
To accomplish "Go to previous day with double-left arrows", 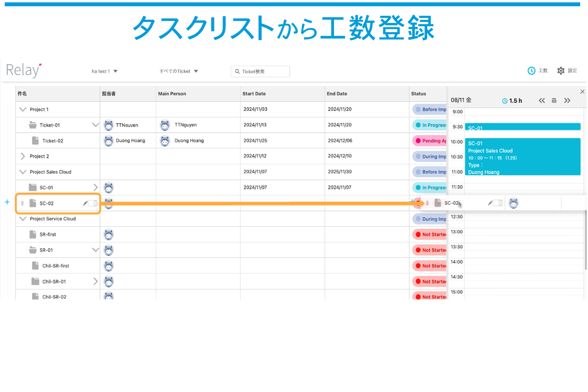I will pyautogui.click(x=542, y=101).
